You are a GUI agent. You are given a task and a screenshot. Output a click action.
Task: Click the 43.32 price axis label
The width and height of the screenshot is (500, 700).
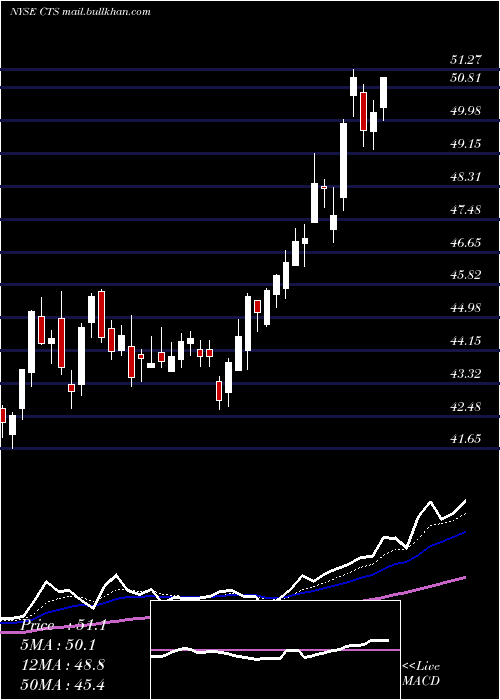click(x=466, y=374)
